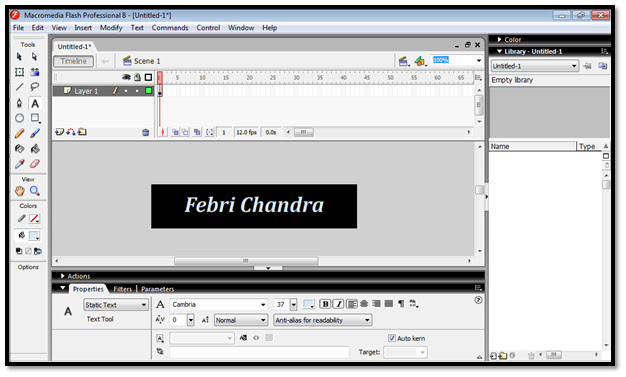Screen dimensions: 626x377
Task: Open the Fill color swatch
Action: click(x=34, y=236)
